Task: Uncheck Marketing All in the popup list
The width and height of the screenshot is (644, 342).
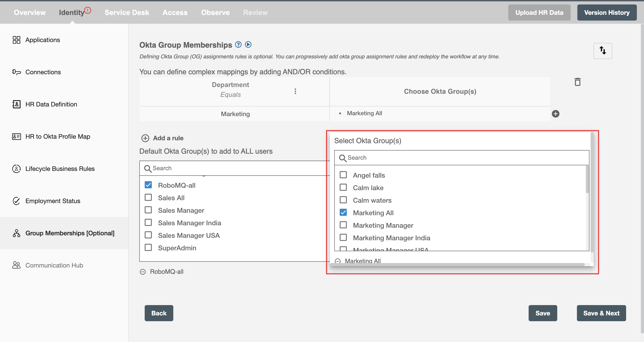Action: point(343,212)
